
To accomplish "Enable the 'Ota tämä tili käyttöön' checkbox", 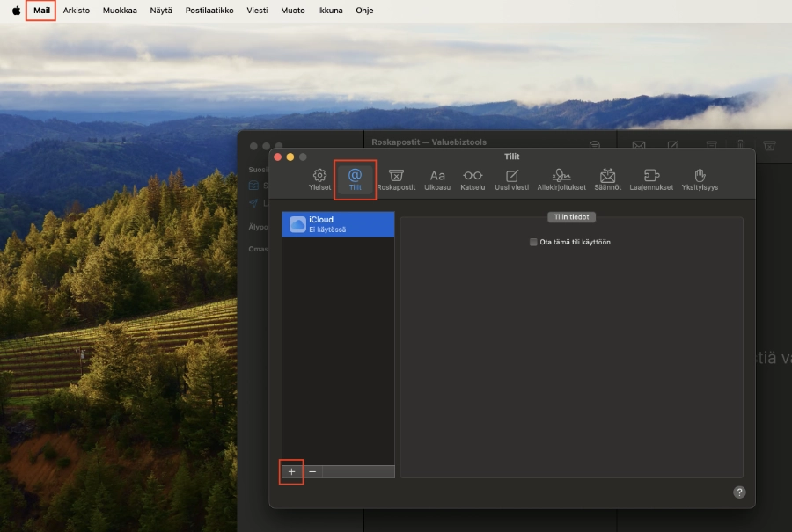I will click(x=533, y=243).
